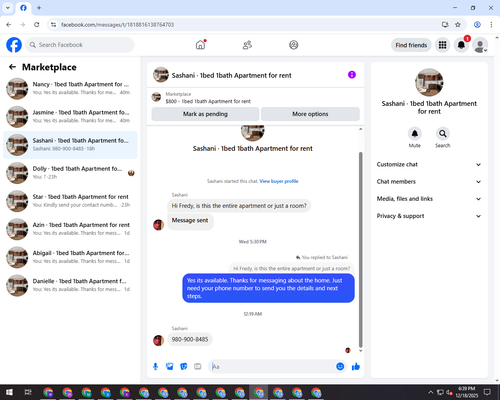The height and width of the screenshot is (400, 500).
Task: Open site information icon in address bar
Action: [x=53, y=25]
